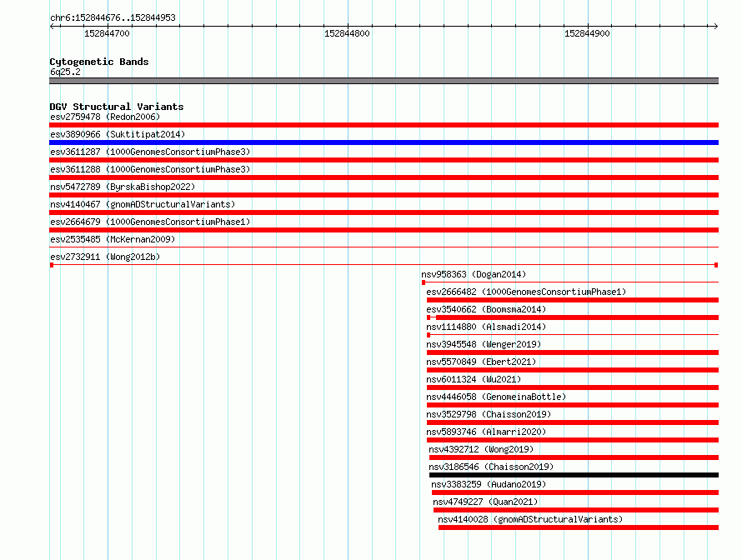
Task: Click the 152844900 ruler position label
Action: tap(587, 33)
